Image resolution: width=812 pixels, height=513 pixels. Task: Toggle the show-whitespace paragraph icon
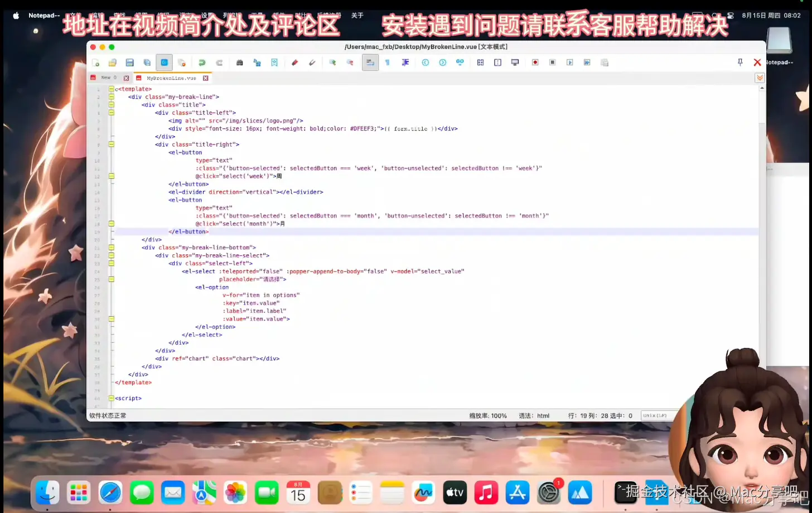[387, 62]
